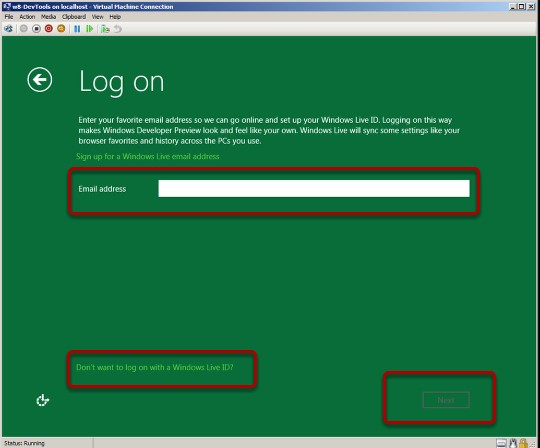
Task: Click the Next button
Action: 446,400
